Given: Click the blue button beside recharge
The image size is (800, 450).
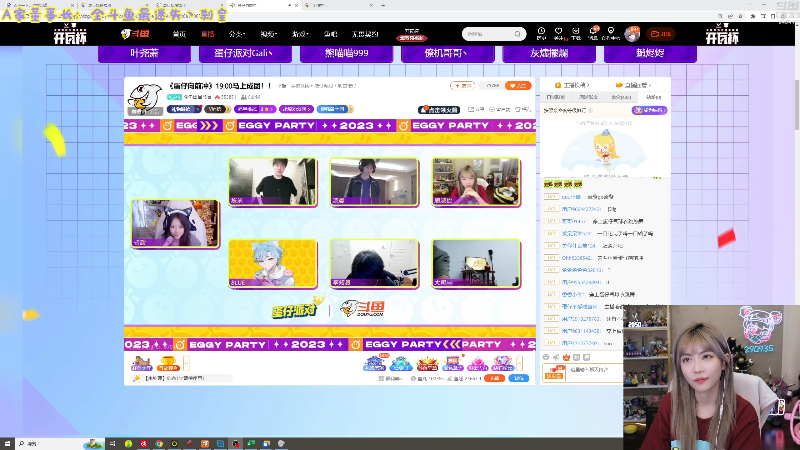Looking at the screenshot, I should 518,378.
